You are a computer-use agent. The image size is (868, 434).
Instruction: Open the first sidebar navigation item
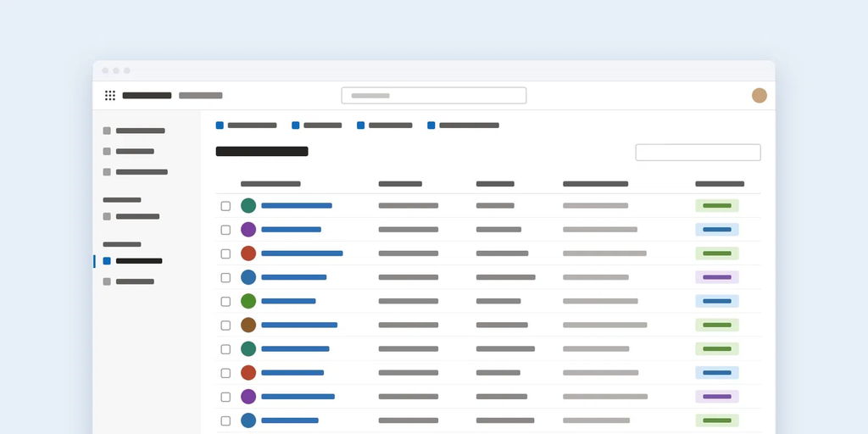point(134,131)
